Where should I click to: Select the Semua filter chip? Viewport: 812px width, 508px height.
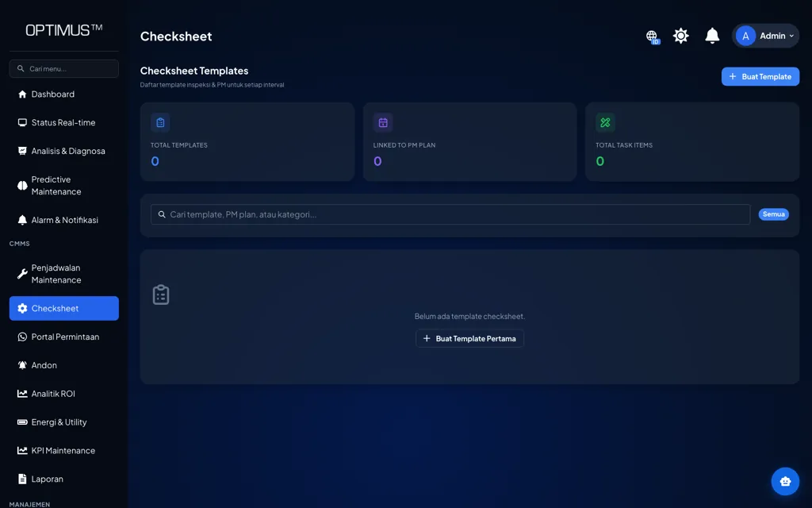[774, 214]
